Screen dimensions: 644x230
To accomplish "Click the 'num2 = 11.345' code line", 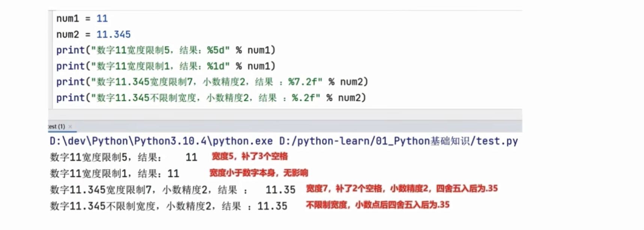I will pyautogui.click(x=93, y=34).
